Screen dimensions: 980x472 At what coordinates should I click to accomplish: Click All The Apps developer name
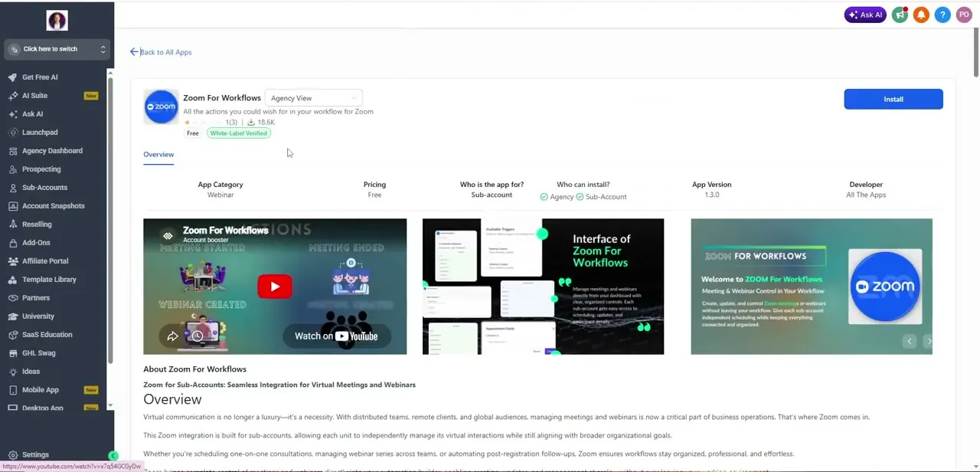(x=866, y=195)
